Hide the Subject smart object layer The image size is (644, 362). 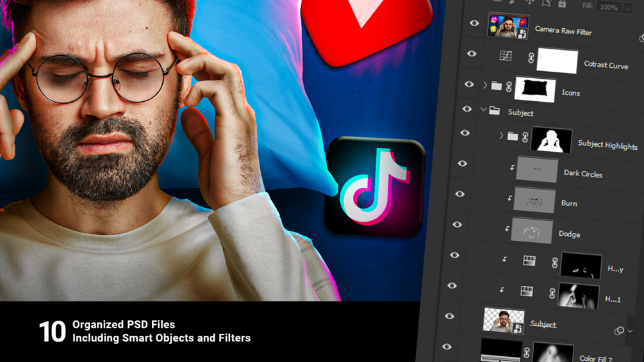tap(449, 316)
